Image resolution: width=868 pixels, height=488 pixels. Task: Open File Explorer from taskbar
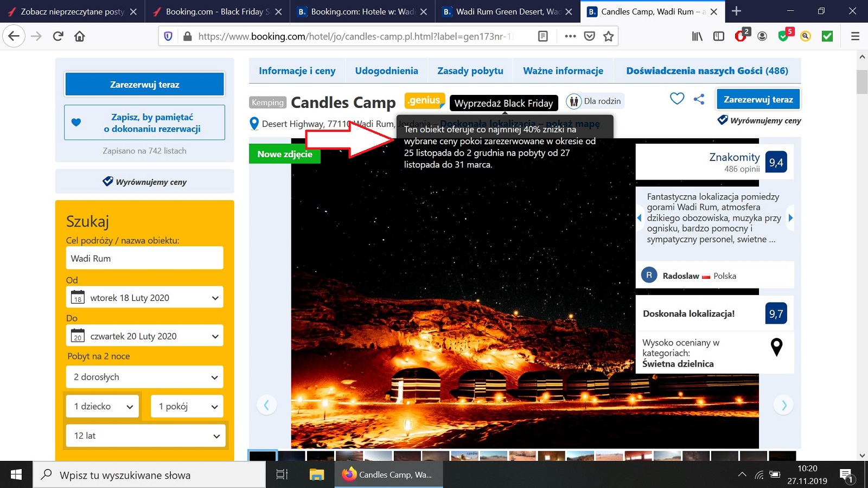pos(317,474)
